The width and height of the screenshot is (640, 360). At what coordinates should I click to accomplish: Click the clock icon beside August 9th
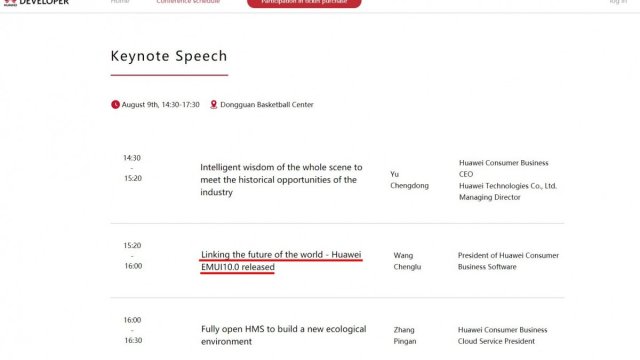[116, 104]
